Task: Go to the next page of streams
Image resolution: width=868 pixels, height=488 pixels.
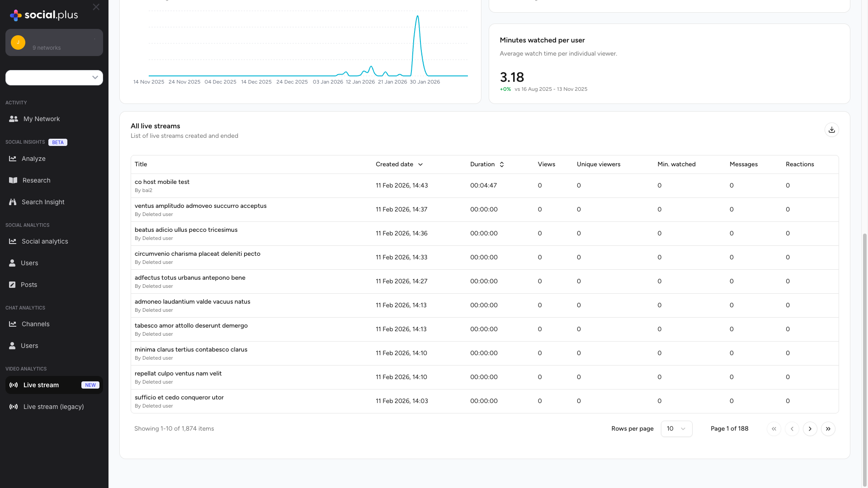Action: 810,428
